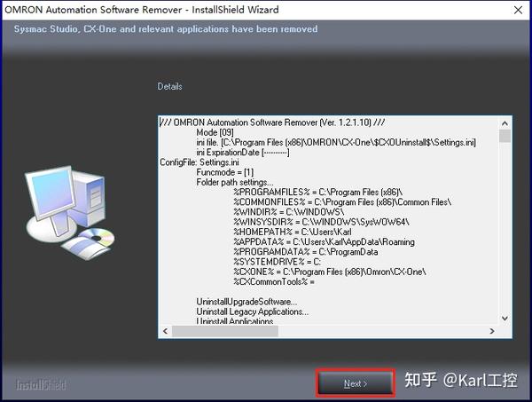Screen dimensions: 532x402
Task: Click the %SYSTEMDRIVE% line
Action: point(278,262)
